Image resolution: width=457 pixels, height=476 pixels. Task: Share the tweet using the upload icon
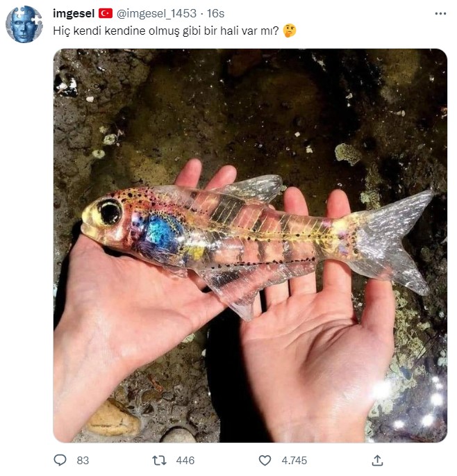377,460
